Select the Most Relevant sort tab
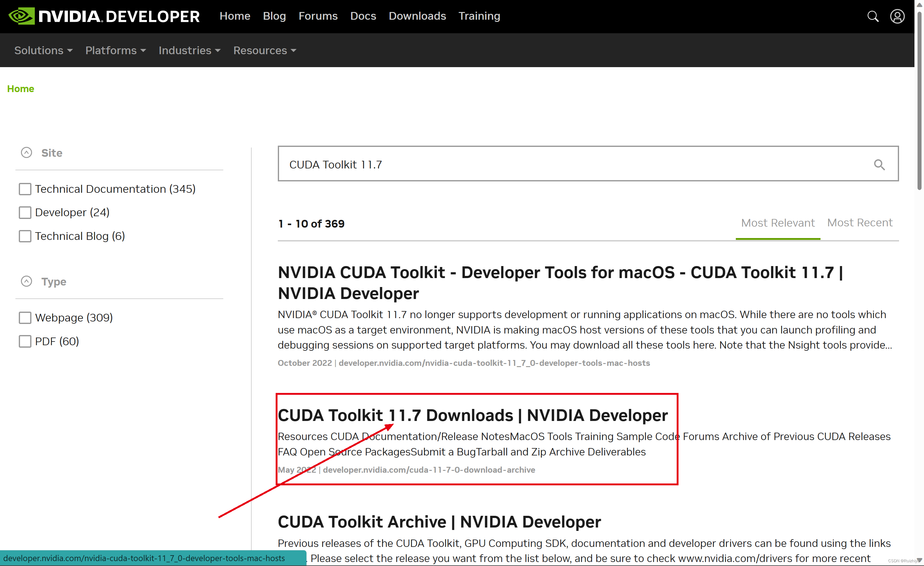Viewport: 924px width, 566px height. [x=778, y=223]
